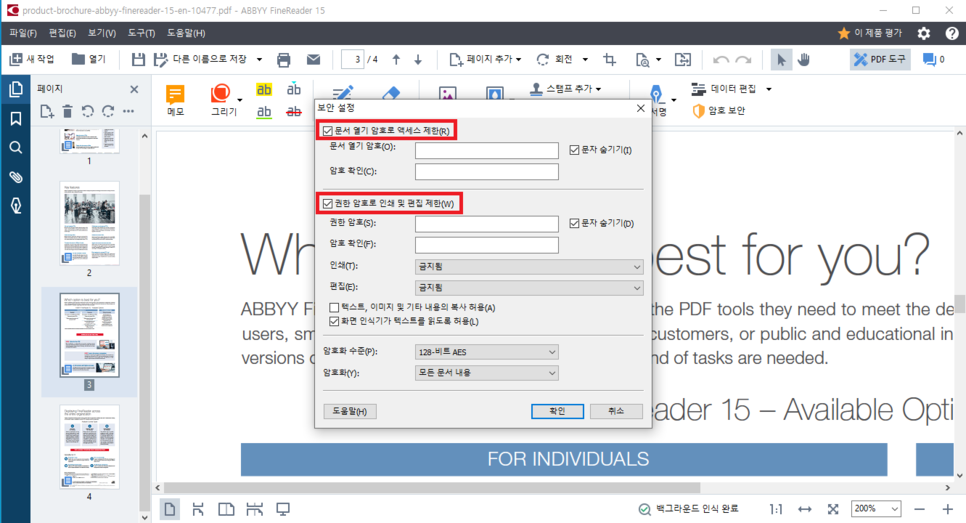This screenshot has width=966, height=523.
Task: Expand the Save As dropdown arrow
Action: coord(259,60)
